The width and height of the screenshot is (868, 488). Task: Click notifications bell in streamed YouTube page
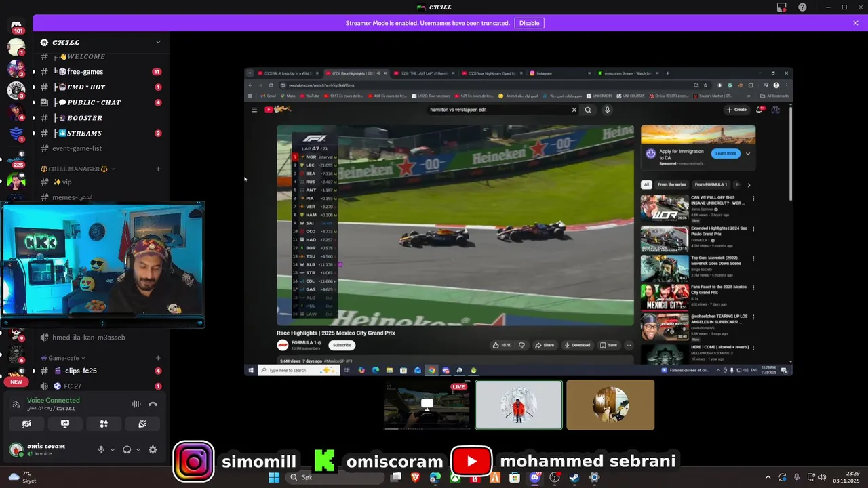[x=759, y=110]
